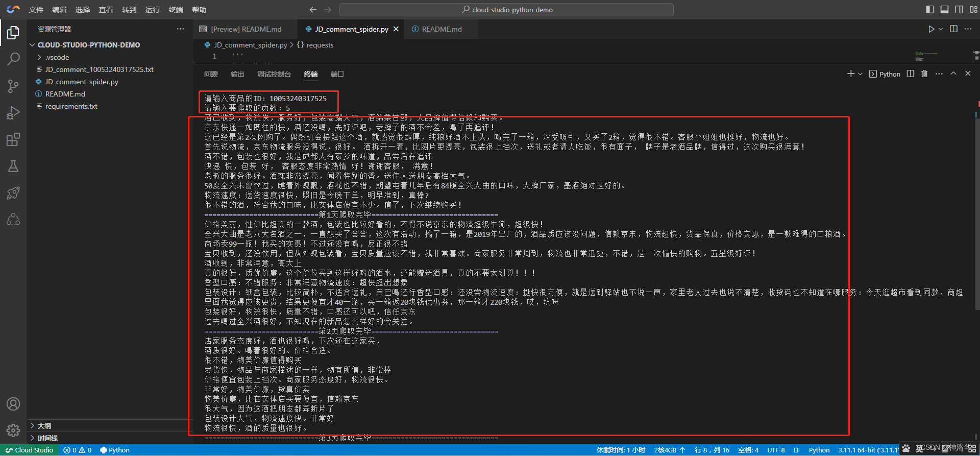
Task: Change line ending via LF status item
Action: point(797,450)
